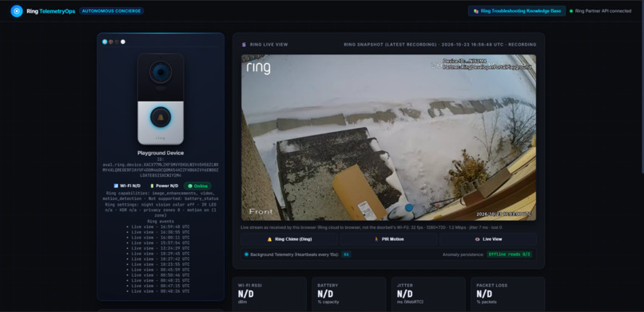The height and width of the screenshot is (312, 644).
Task: Select the Live view 16:59:48 UTC event
Action: 161,226
